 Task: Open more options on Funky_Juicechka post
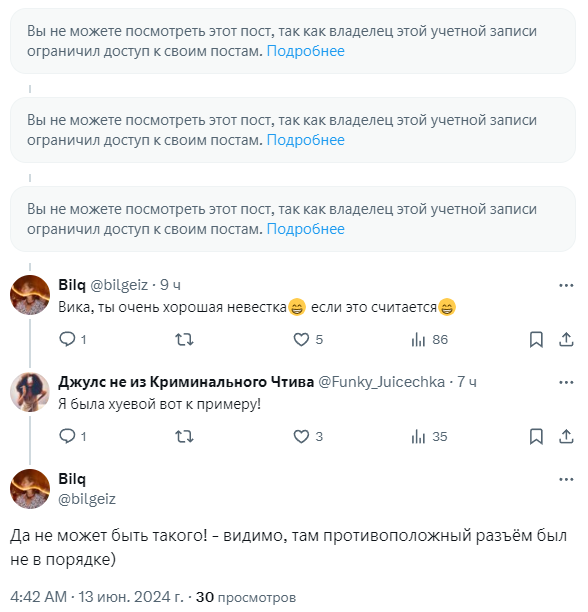pyautogui.click(x=566, y=382)
